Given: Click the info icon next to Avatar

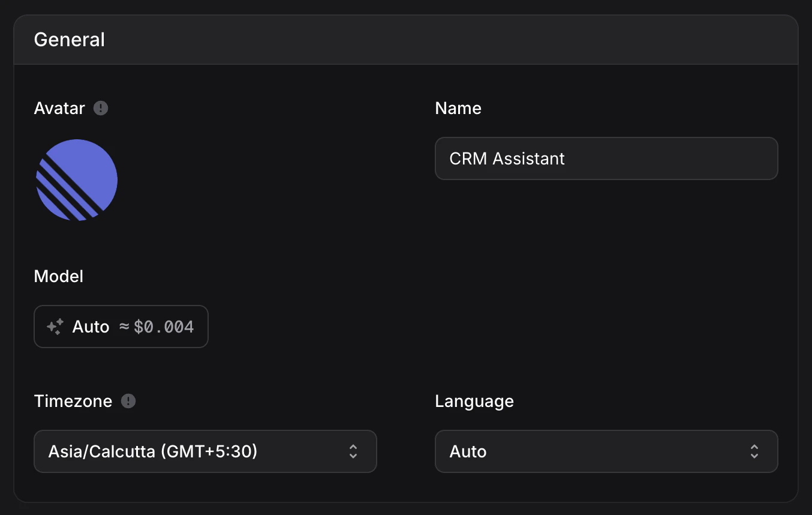Looking at the screenshot, I should [100, 108].
